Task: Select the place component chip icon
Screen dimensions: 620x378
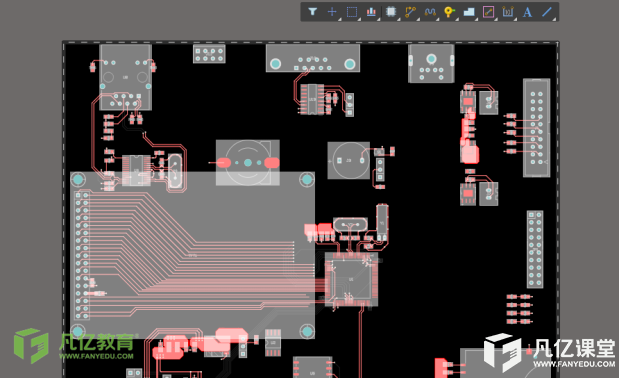Action: click(391, 12)
